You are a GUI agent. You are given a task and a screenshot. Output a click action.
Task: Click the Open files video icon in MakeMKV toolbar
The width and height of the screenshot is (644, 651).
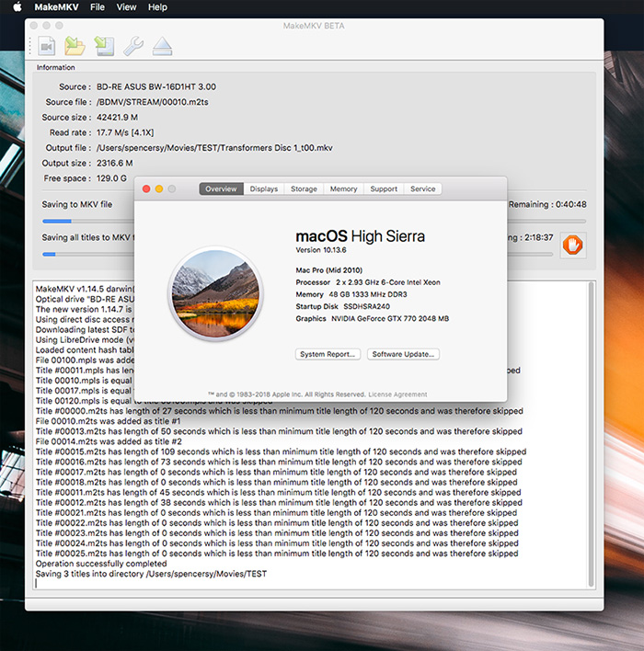pos(47,46)
